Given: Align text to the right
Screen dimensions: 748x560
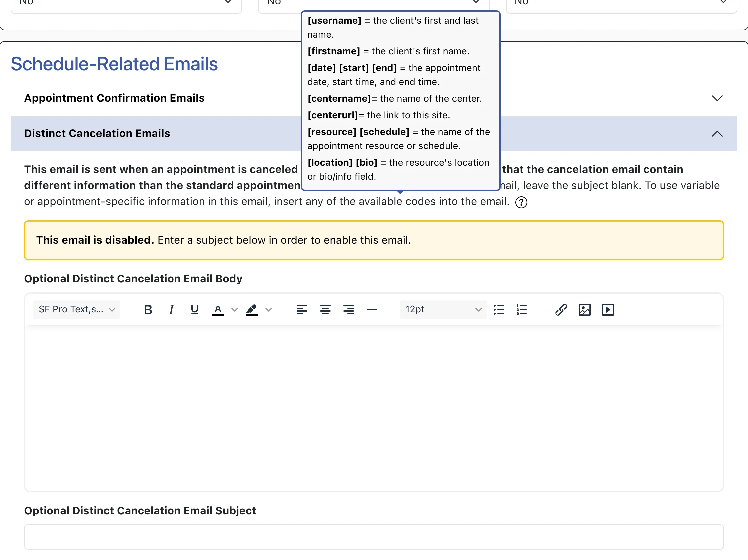Looking at the screenshot, I should [349, 309].
